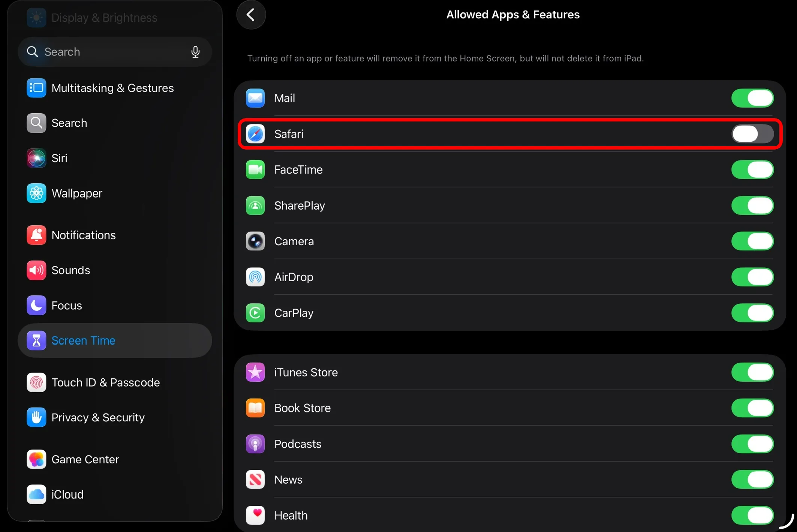Tap the Sounds speaker icon
The height and width of the screenshot is (532, 797).
tap(36, 270)
